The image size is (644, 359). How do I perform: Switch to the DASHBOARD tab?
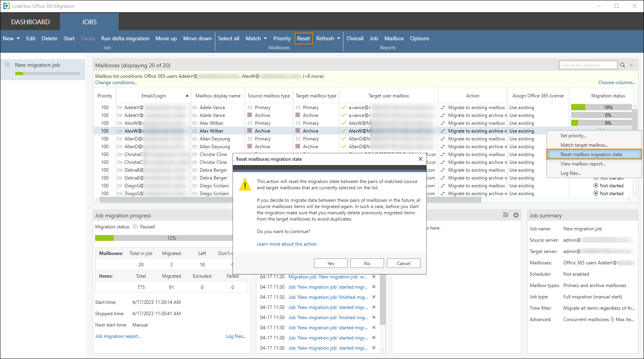coord(31,22)
